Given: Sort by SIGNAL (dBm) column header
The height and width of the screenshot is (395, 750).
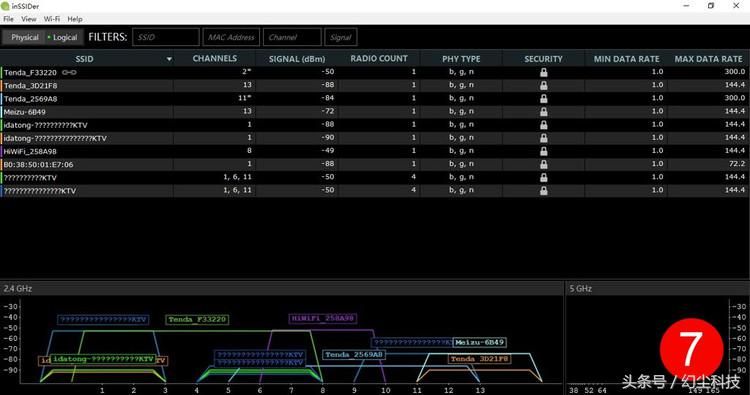Looking at the screenshot, I should click(297, 59).
